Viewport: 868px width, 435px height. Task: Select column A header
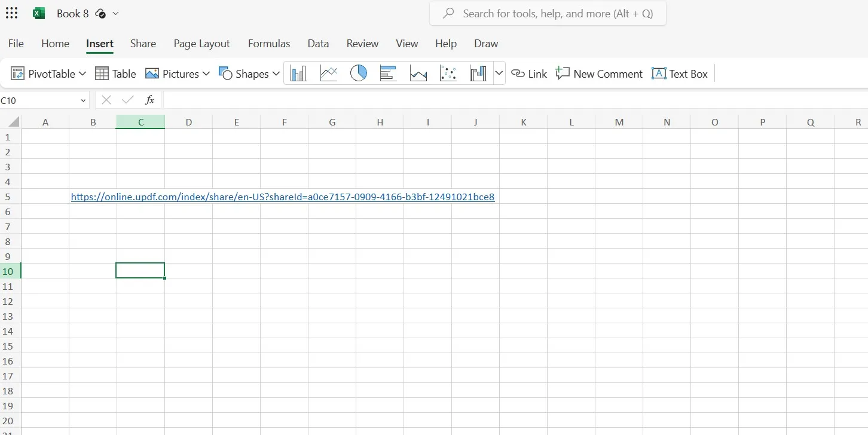point(45,122)
